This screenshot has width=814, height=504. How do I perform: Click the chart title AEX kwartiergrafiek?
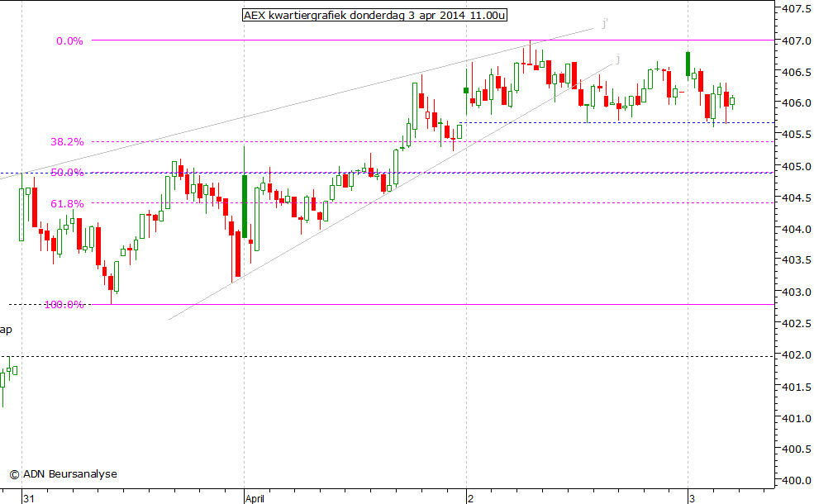tap(374, 15)
